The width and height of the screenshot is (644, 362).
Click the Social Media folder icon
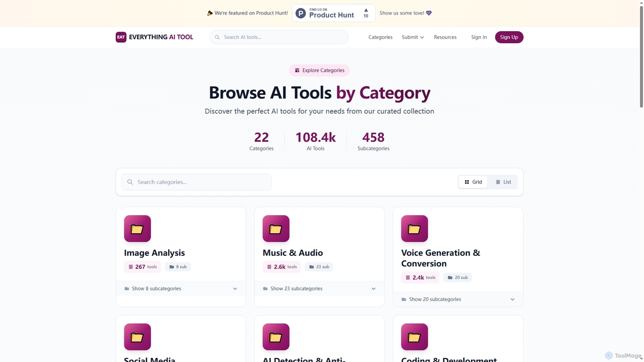(137, 337)
